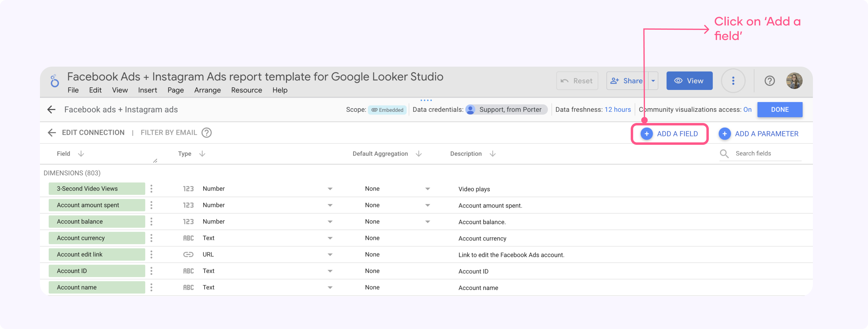868x329 pixels.
Task: Open Type dropdown for Account currency
Action: (330, 238)
